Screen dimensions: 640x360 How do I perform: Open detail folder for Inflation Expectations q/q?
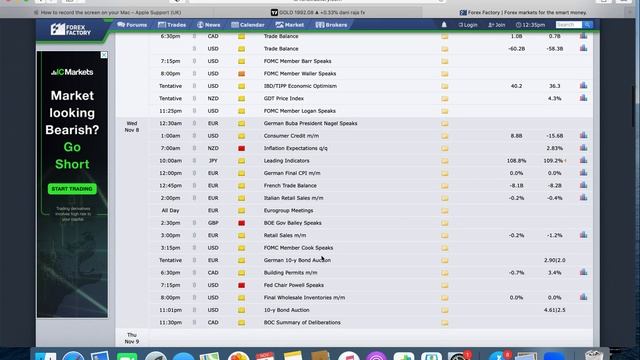pyautogui.click(x=444, y=148)
